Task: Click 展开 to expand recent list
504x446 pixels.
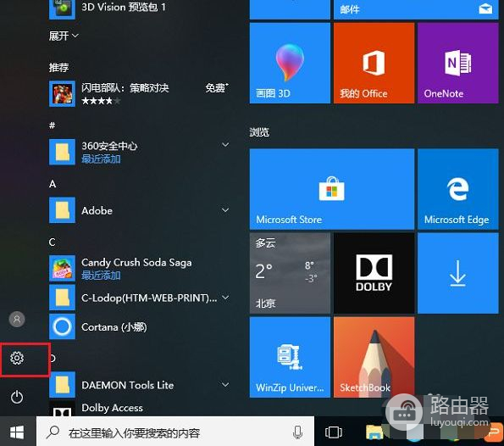Action: click(x=64, y=36)
